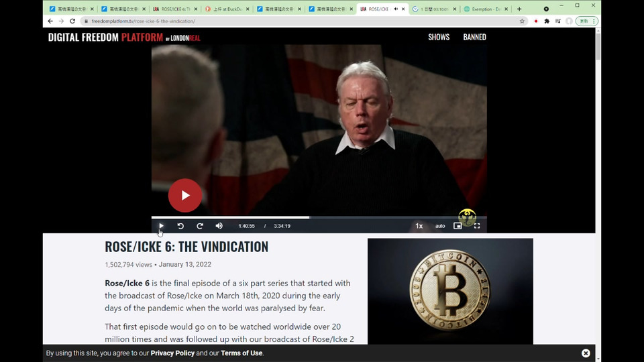Dismiss the cookie notice banner
The height and width of the screenshot is (362, 644).
586,353
